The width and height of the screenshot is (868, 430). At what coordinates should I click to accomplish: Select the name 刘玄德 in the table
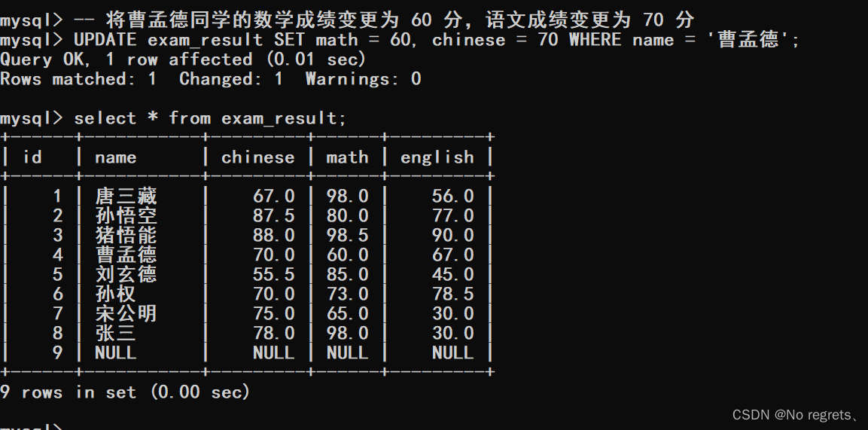[x=126, y=274]
